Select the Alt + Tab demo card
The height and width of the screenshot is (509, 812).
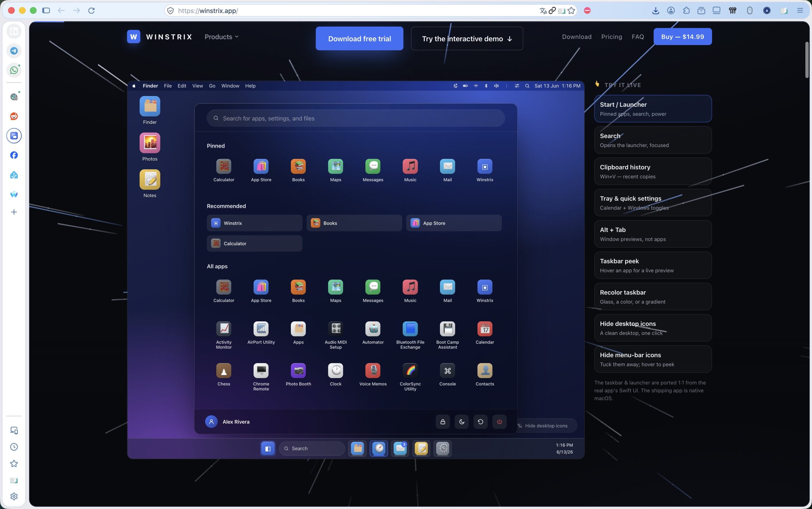tap(653, 234)
